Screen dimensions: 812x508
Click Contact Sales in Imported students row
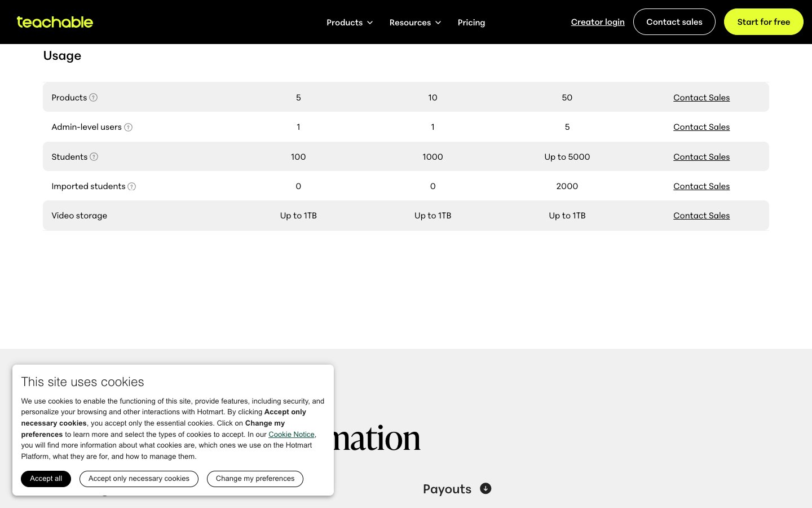(x=701, y=186)
